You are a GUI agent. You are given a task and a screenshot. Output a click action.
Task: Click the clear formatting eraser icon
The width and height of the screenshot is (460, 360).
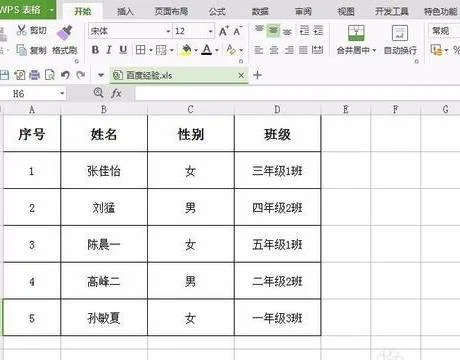coord(231,50)
